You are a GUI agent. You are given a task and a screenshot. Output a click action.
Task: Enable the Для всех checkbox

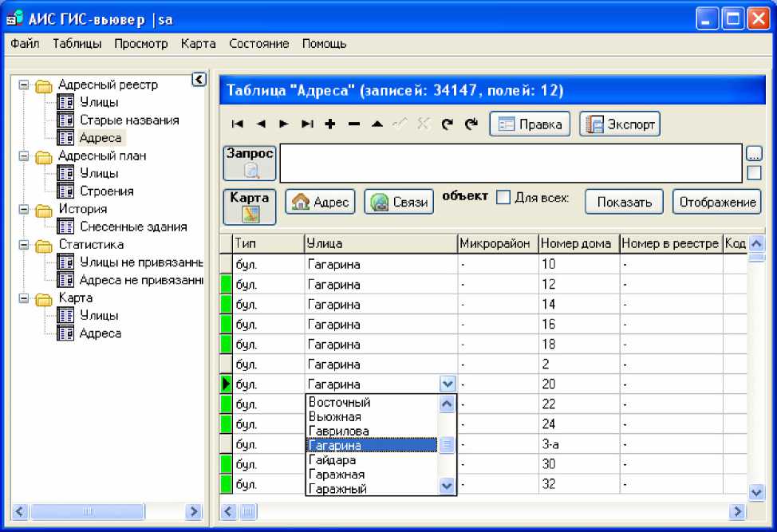tap(503, 198)
